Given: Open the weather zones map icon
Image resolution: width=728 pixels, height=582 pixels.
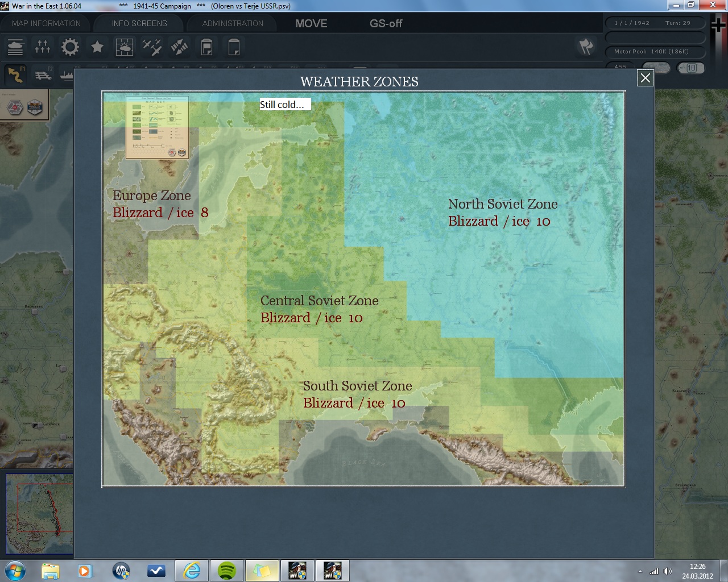Looking at the screenshot, I should 125,47.
